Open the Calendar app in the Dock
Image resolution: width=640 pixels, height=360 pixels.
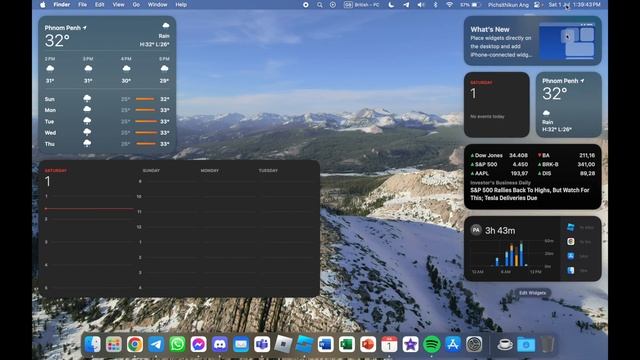tap(389, 344)
